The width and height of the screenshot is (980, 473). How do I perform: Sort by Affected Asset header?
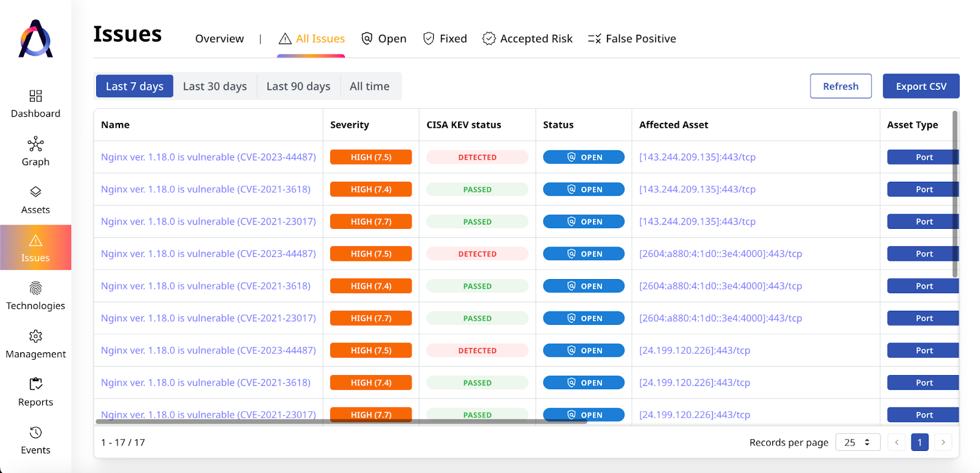click(674, 125)
